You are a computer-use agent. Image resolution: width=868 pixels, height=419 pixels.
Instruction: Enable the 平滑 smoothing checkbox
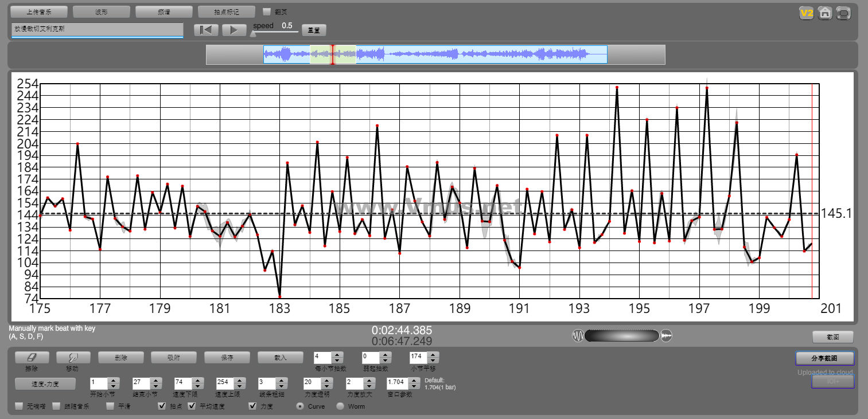point(111,406)
